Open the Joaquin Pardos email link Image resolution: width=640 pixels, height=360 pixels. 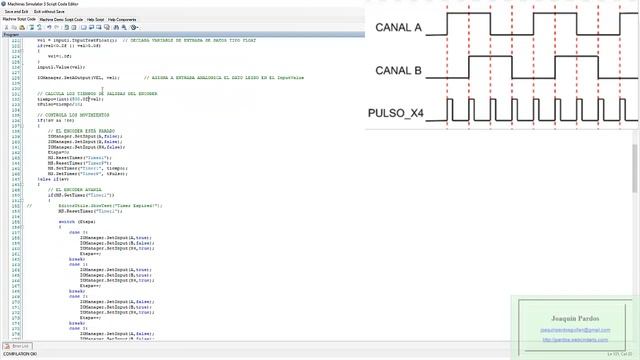[575, 330]
